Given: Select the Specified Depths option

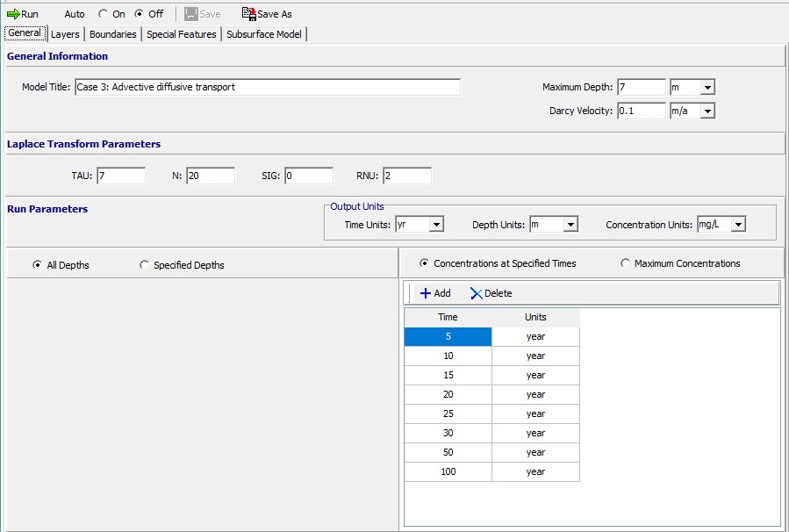Looking at the screenshot, I should 144,265.
